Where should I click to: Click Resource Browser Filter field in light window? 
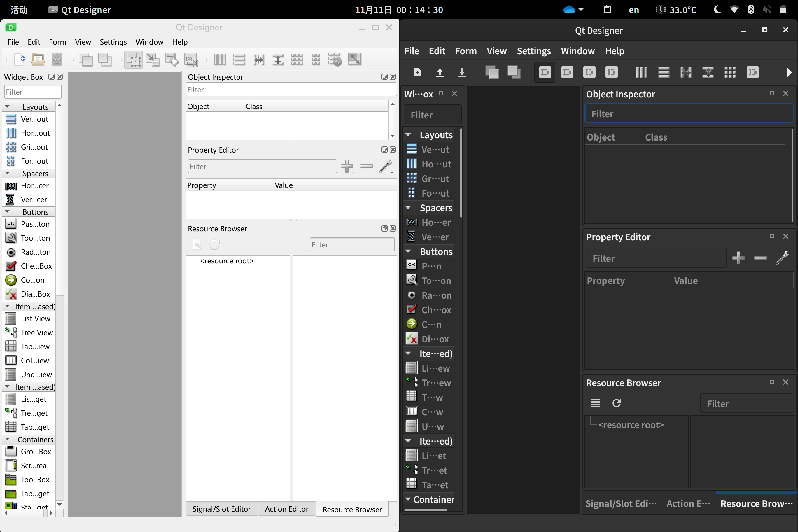(x=352, y=244)
